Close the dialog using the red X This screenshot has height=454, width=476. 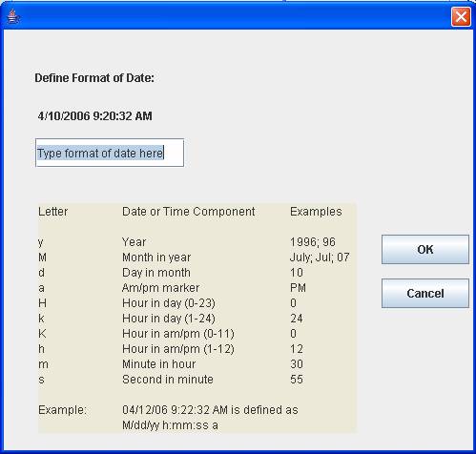pos(461,16)
